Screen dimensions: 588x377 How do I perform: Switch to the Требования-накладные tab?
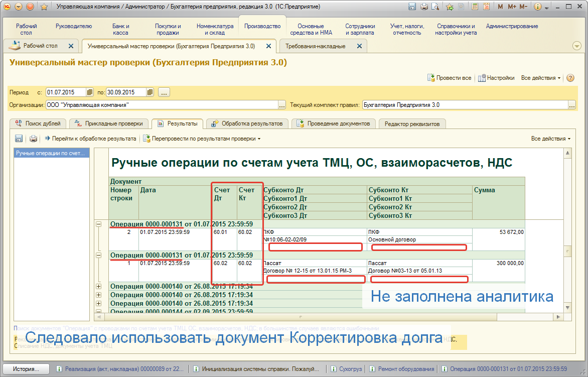316,46
